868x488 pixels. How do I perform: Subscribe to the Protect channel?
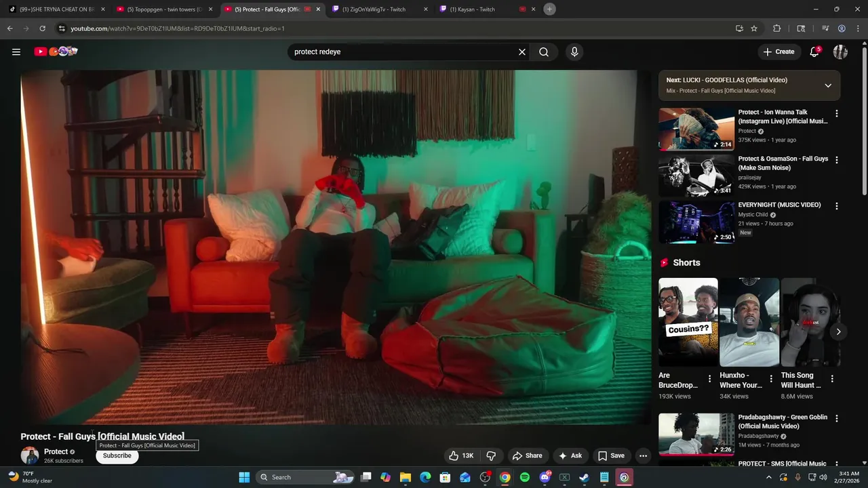point(117,455)
